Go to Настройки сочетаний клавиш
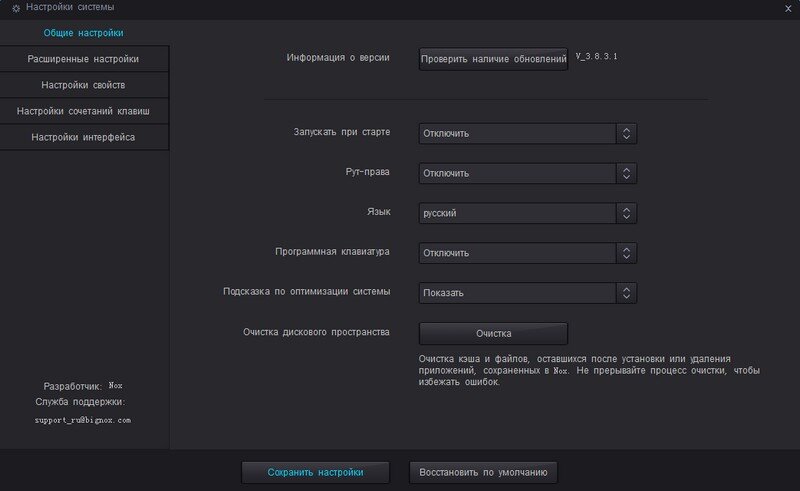The image size is (800, 491). click(83, 111)
